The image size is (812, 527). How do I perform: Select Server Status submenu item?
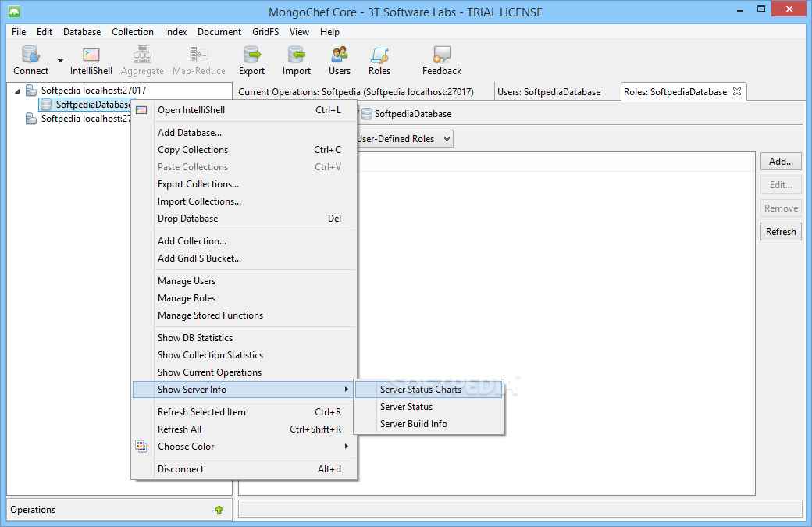[x=429, y=407]
